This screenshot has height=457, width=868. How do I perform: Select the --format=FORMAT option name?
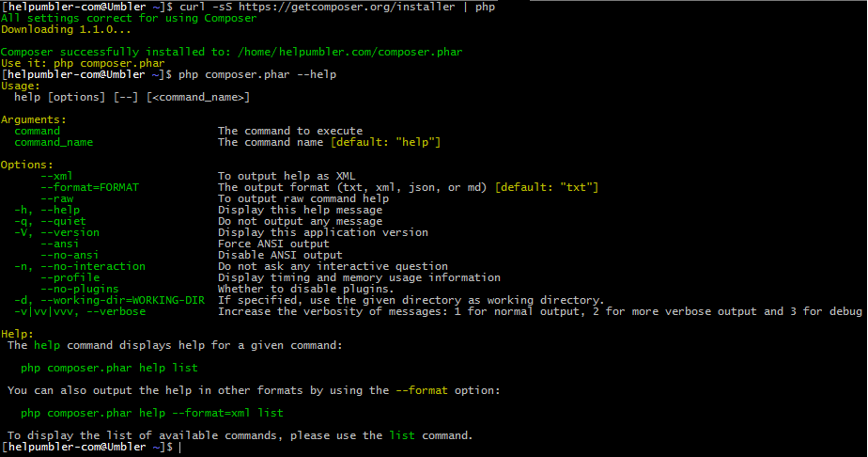tap(89, 187)
